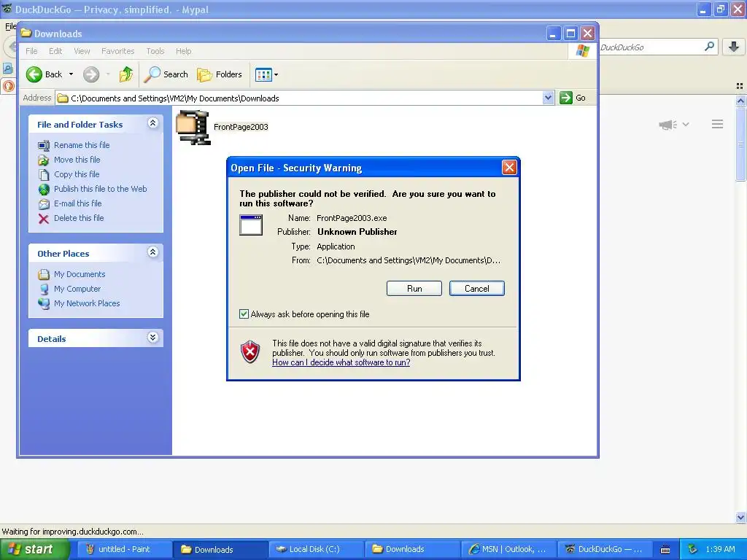This screenshot has width=747, height=560.
Task: Click Delete this file
Action: [79, 217]
